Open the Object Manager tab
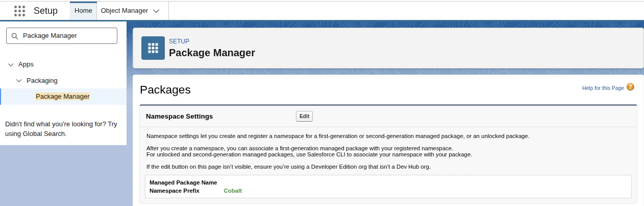Viewport: 644px width, 206px height. [x=125, y=10]
